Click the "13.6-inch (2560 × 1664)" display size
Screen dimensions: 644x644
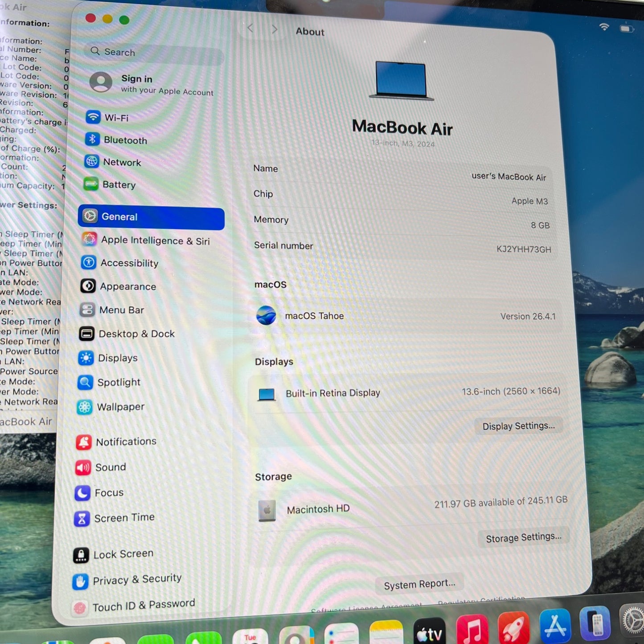[511, 391]
